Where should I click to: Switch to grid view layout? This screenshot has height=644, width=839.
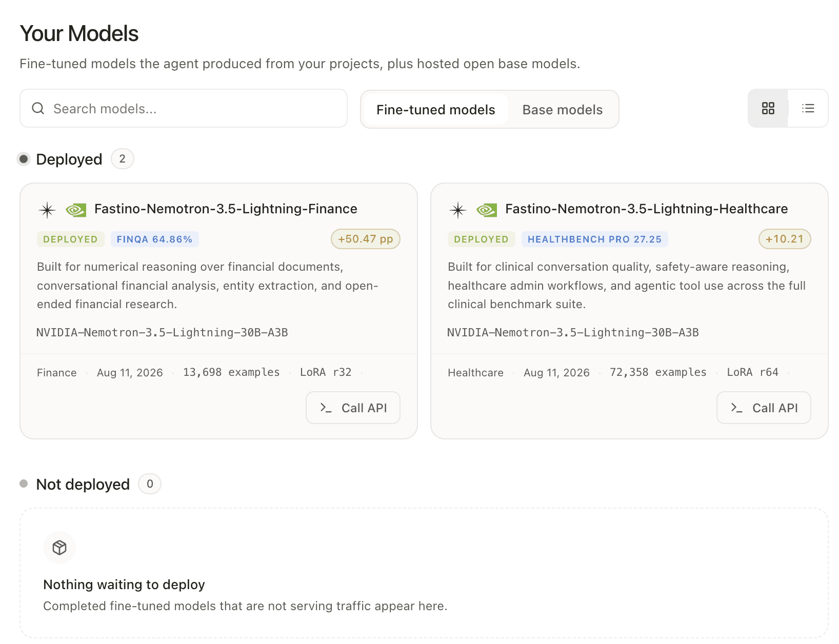(x=768, y=108)
